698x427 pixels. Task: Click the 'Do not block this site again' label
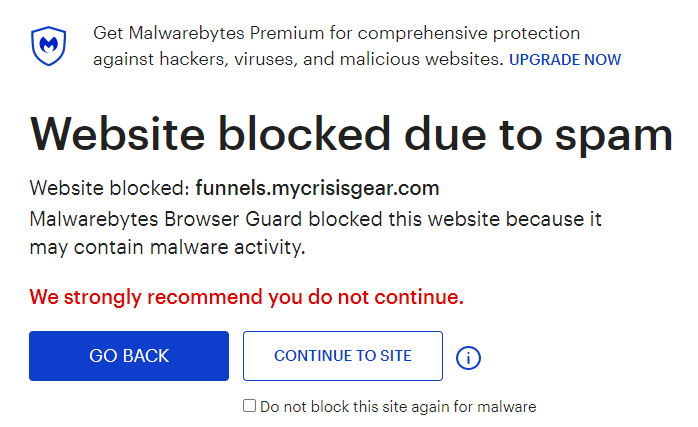pos(398,407)
